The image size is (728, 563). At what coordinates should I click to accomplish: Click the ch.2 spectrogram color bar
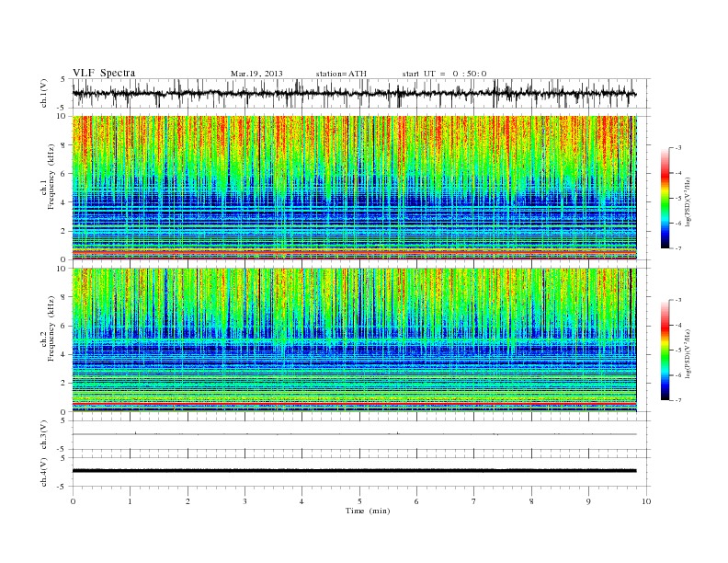coord(665,350)
